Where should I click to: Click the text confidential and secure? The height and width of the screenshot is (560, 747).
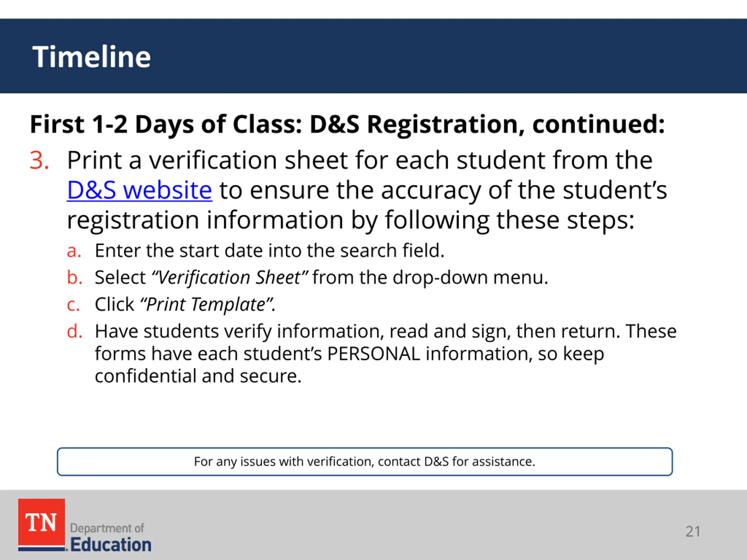198,376
